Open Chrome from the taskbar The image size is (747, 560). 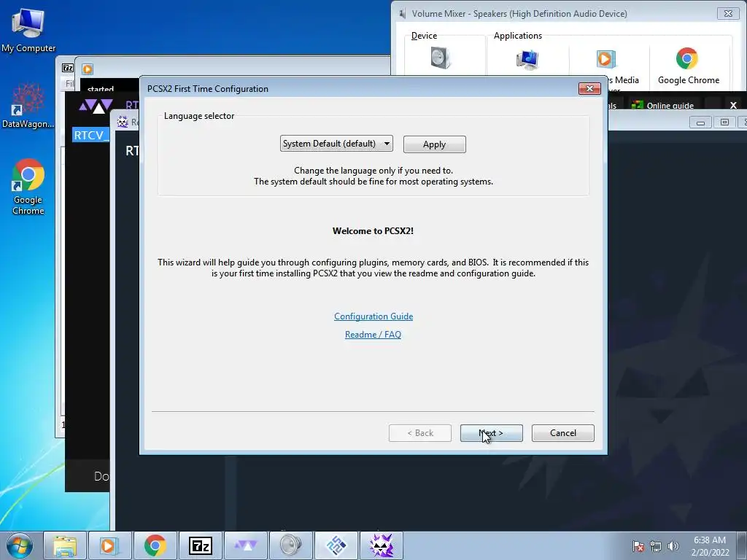[x=155, y=545]
